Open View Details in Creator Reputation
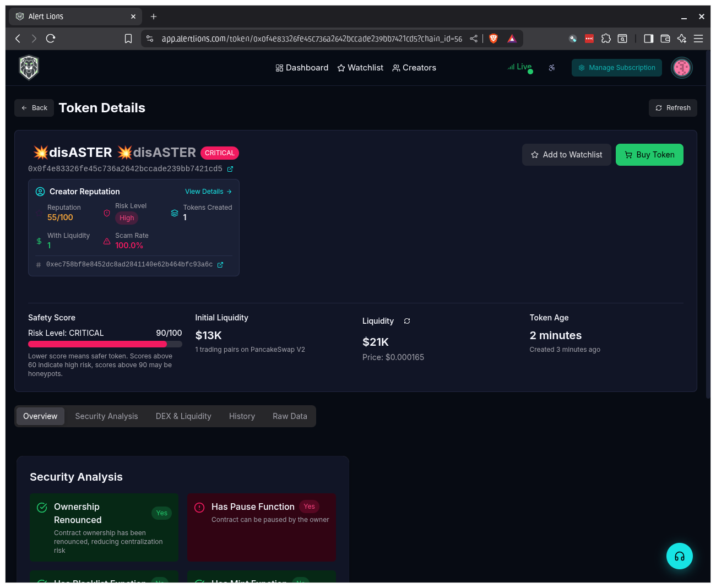 coord(208,191)
